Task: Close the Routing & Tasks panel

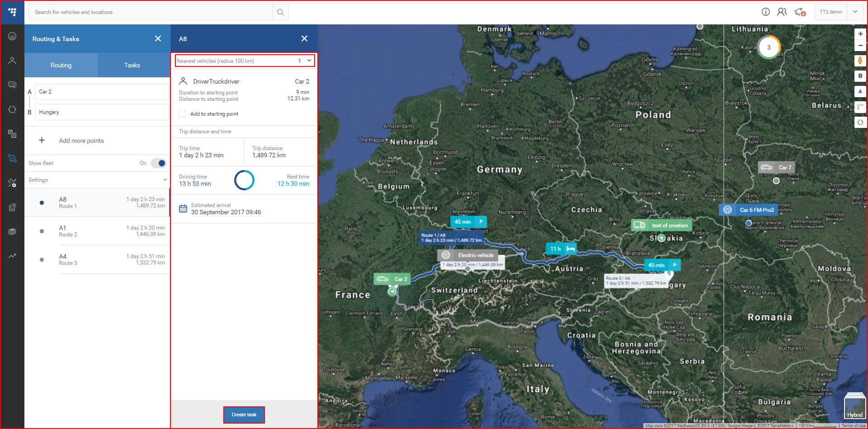Action: click(158, 38)
